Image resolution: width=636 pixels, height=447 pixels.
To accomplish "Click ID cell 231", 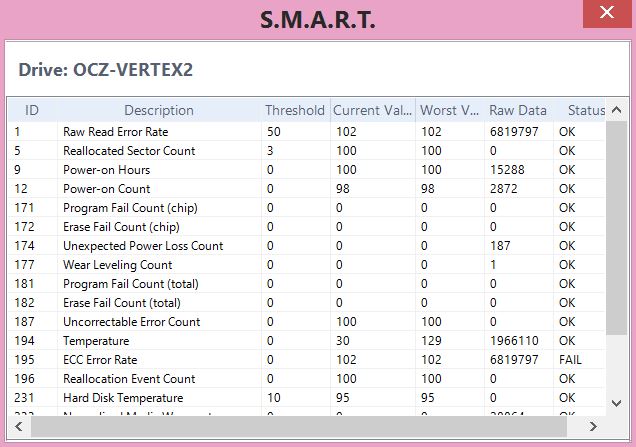I will pos(24,398).
